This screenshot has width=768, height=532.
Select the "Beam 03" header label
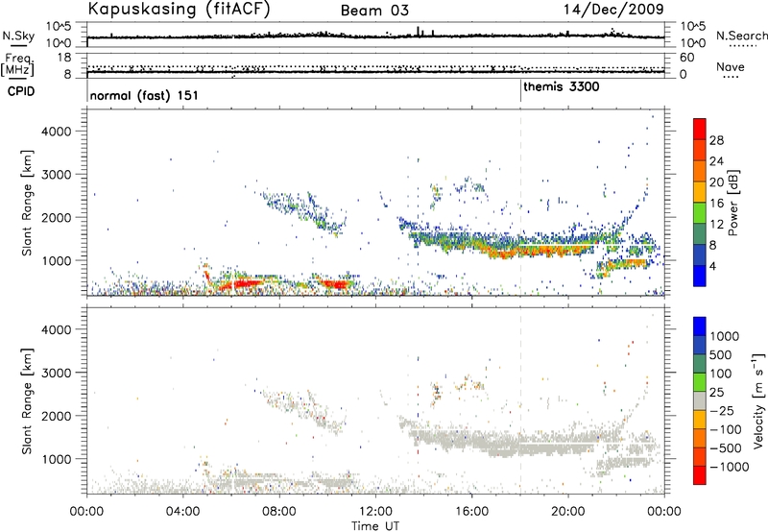pyautogui.click(x=374, y=11)
